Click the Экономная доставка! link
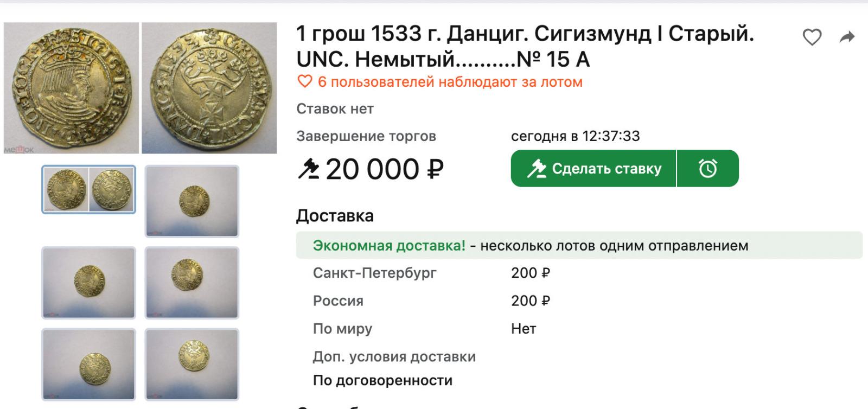The width and height of the screenshot is (868, 409). pyautogui.click(x=389, y=246)
